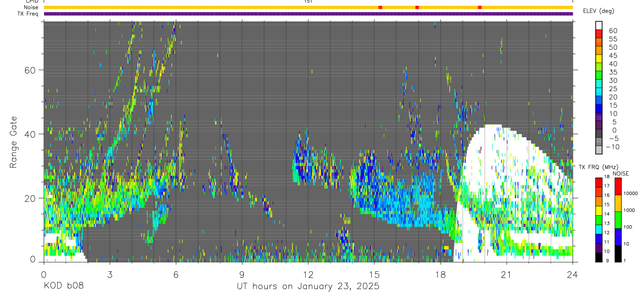Image resolution: width=644 pixels, height=297 pixels.
Task: Click the 'Noise' strip label
Action: (31, 7)
